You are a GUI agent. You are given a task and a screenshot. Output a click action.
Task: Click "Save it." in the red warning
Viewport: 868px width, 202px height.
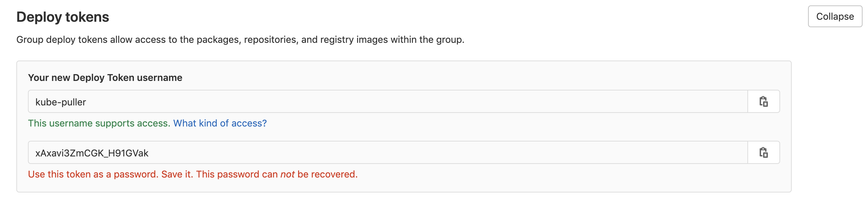[x=177, y=174]
